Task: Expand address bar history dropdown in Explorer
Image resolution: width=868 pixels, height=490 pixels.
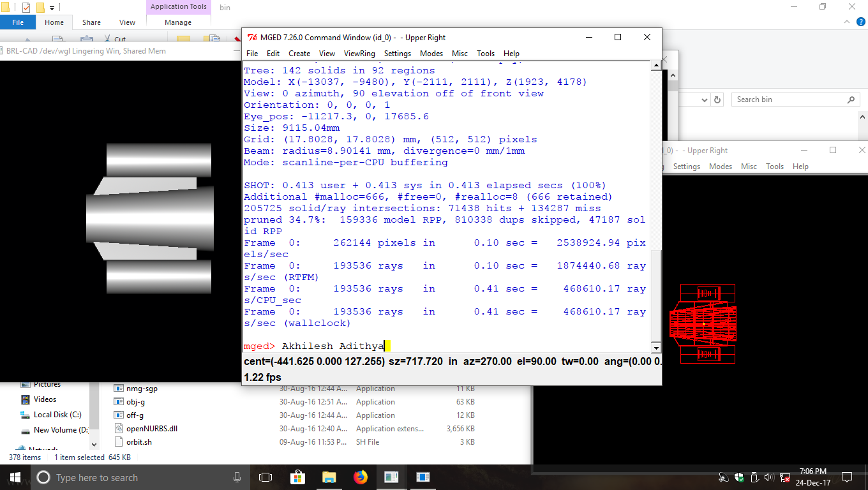Action: click(x=704, y=100)
